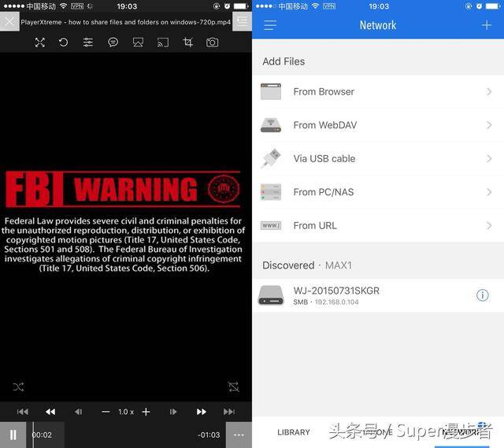Toggle shuffle playback

pyautogui.click(x=18, y=387)
